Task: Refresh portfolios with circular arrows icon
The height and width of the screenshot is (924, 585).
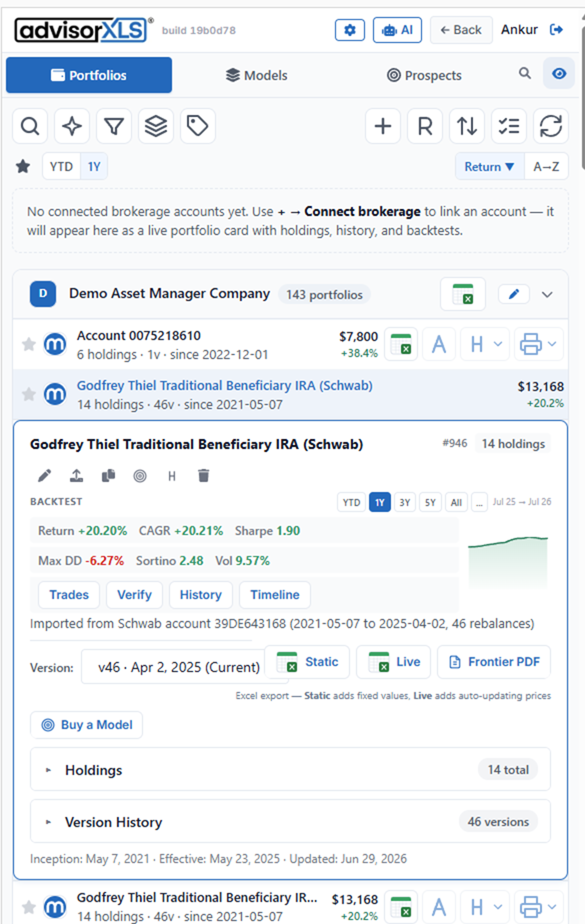Action: [551, 126]
